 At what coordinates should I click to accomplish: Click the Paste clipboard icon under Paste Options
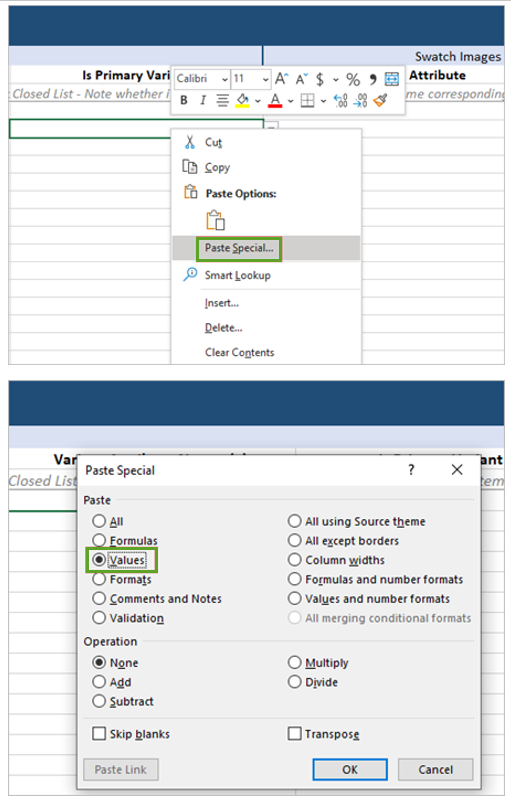(216, 219)
